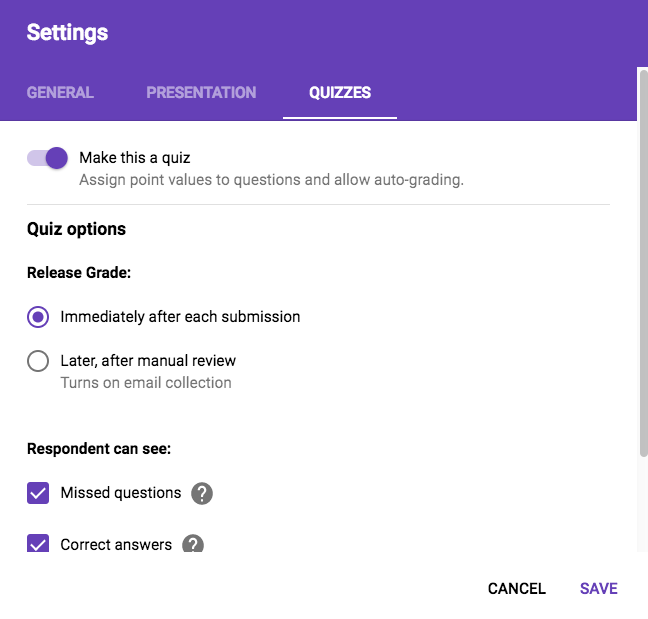Click the Cancel button
648x619 pixels.
pos(516,588)
